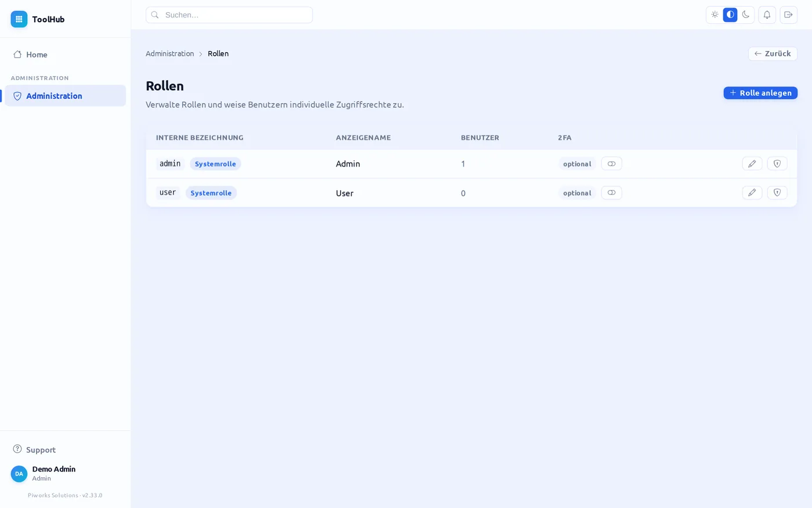Toggle 2FA requirement for user role

click(611, 193)
